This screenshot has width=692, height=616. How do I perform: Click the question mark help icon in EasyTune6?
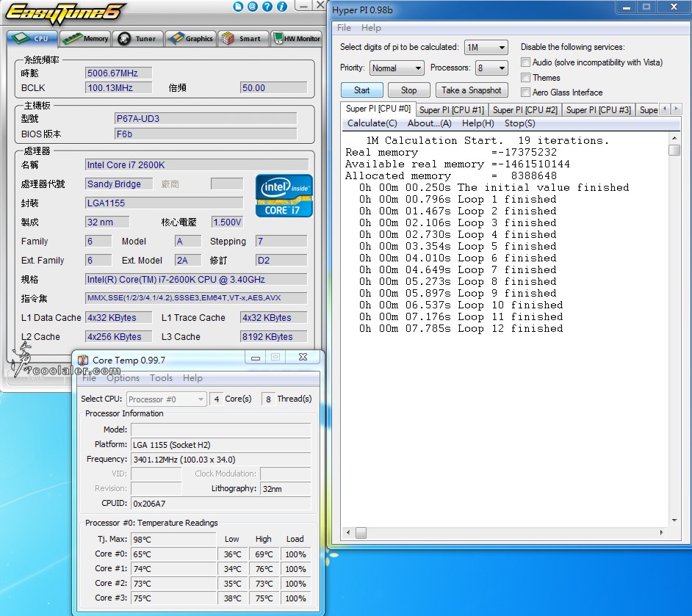(267, 6)
